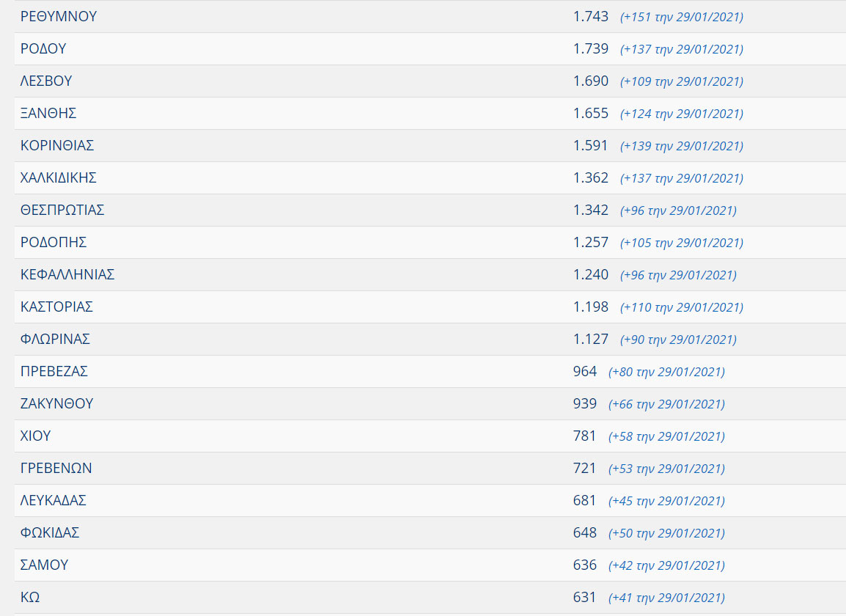Click the +53 change text for ΓΡΕΒΕΝΩΝ

tap(666, 469)
